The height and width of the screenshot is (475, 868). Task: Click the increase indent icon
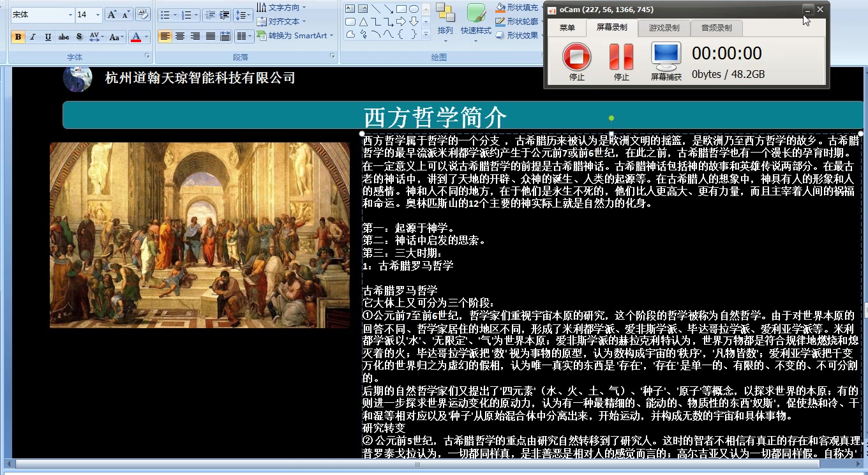coord(225,15)
